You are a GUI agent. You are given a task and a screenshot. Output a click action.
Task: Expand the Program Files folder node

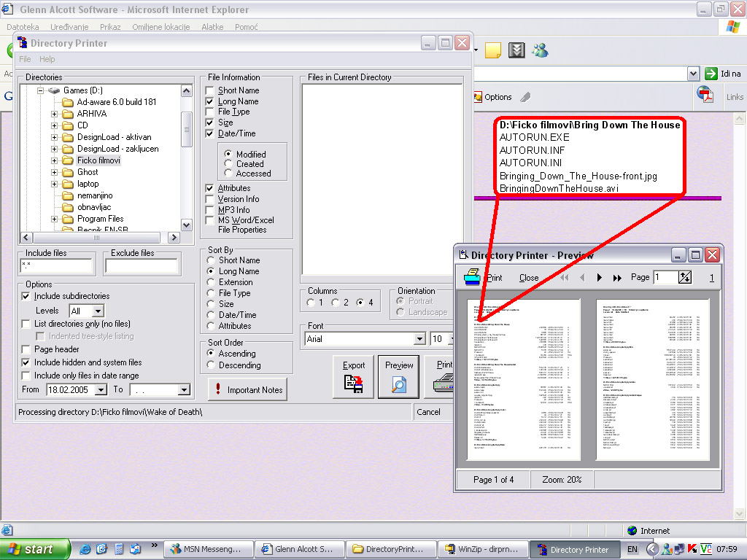coord(54,219)
